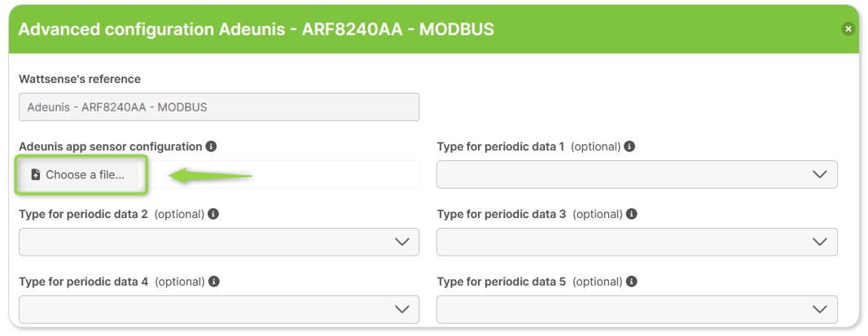Click info icon beside Adeunis app sensor configuration

coord(210,146)
